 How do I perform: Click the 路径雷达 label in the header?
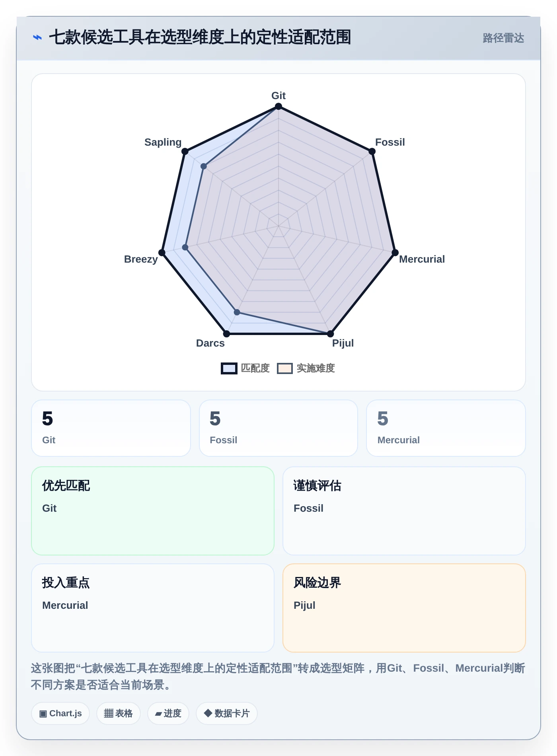503,38
